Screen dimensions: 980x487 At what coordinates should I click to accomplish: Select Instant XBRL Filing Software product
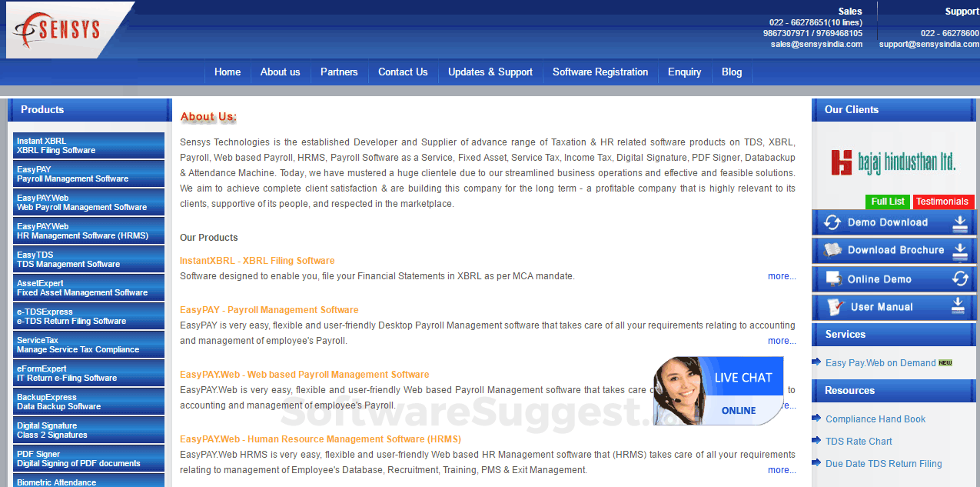(88, 145)
